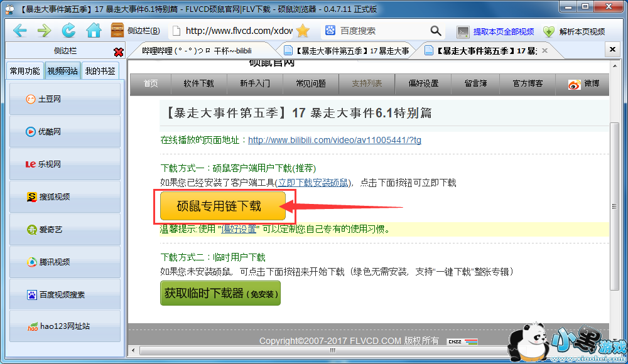Open 土豆网 from the sidebar
Image resolution: width=628 pixels, height=364 pixels.
(65, 99)
